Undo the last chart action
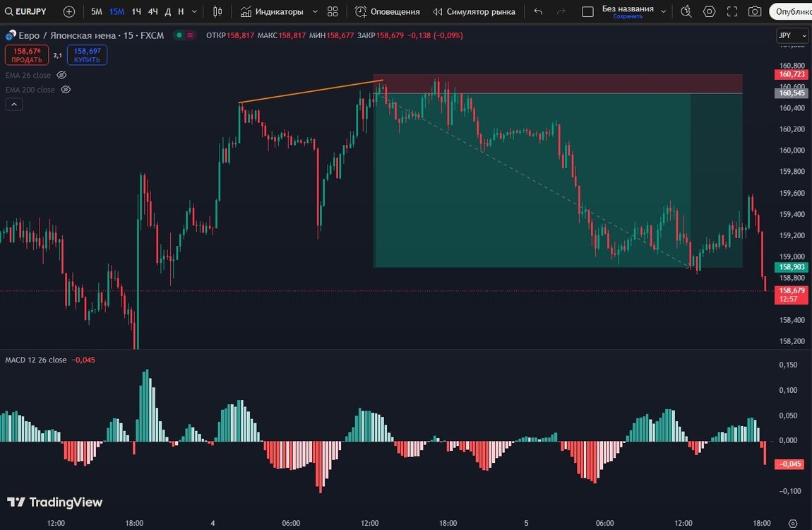The height and width of the screenshot is (530, 812). coord(538,11)
